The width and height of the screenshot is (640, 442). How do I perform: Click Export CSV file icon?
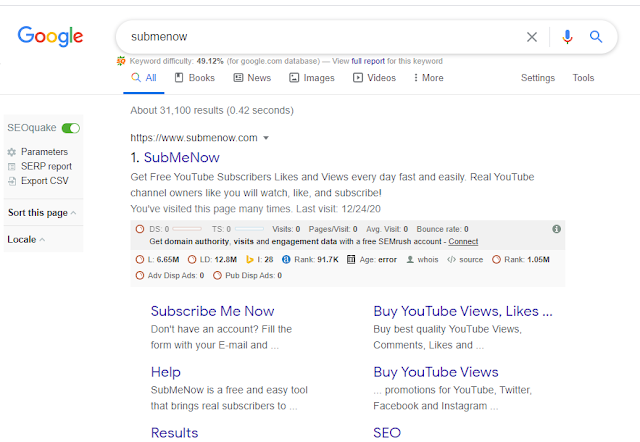pyautogui.click(x=12, y=181)
